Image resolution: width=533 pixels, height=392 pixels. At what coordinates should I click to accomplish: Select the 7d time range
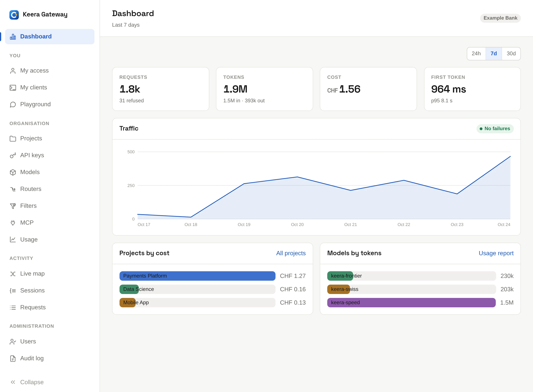[494, 54]
